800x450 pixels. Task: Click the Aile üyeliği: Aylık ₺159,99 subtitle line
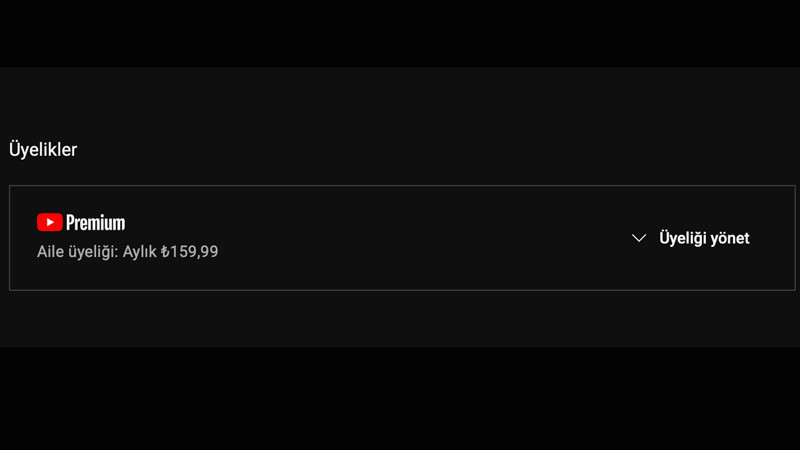pos(127,252)
